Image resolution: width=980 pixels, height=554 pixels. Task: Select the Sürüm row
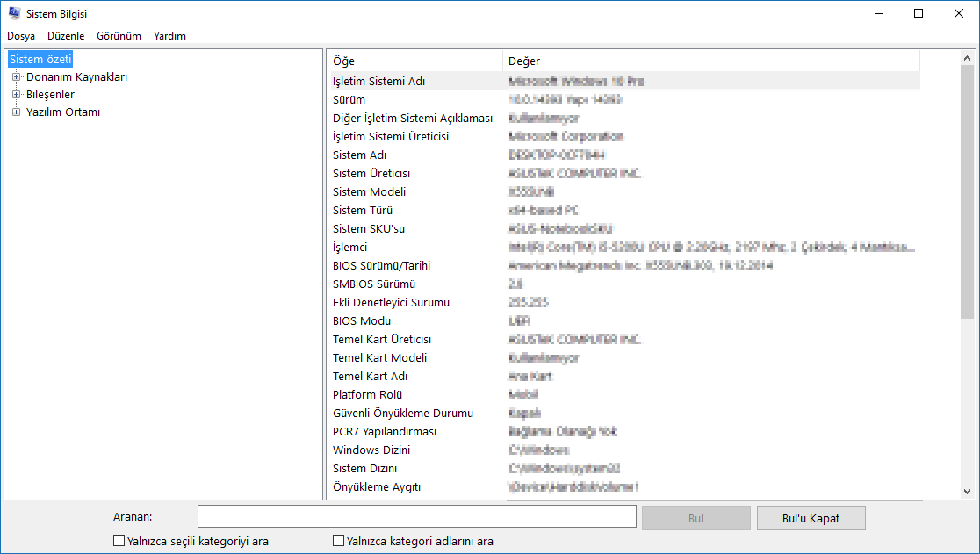pos(625,99)
